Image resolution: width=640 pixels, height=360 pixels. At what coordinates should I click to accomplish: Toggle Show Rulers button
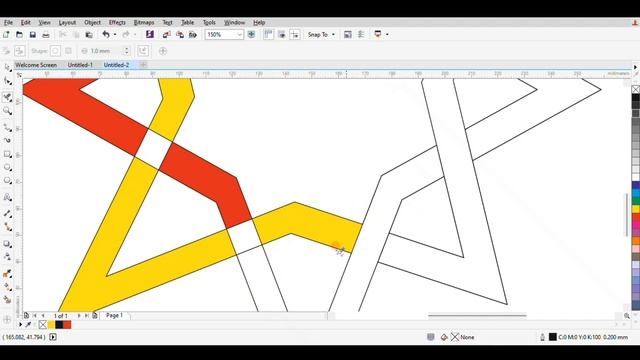[268, 35]
